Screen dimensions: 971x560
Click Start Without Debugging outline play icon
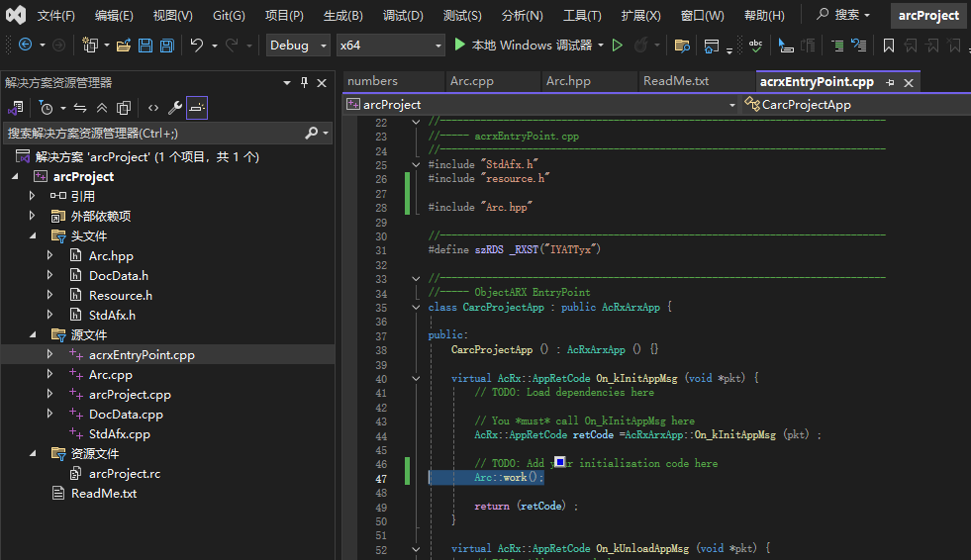[618, 46]
